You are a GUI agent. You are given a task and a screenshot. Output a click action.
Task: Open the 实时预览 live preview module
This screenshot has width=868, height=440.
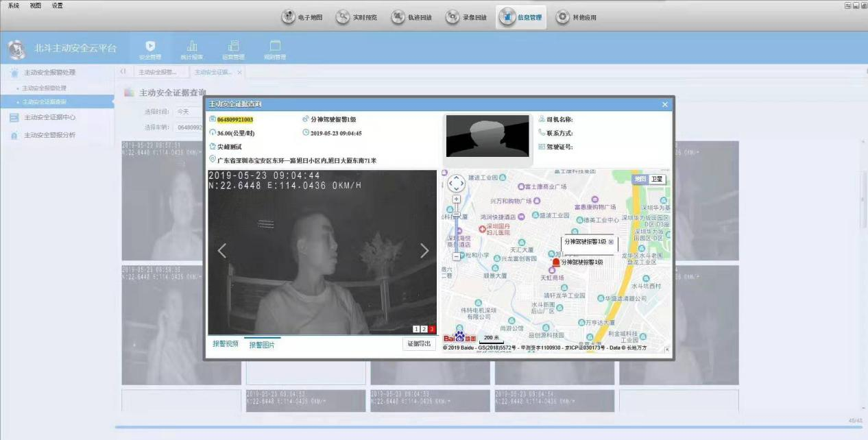click(357, 17)
